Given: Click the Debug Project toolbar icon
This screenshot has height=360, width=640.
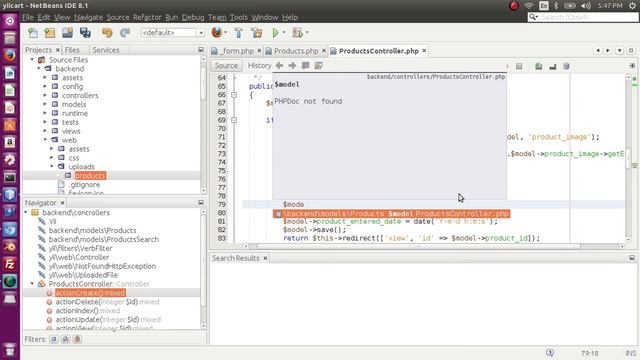Looking at the screenshot, I should point(298,33).
